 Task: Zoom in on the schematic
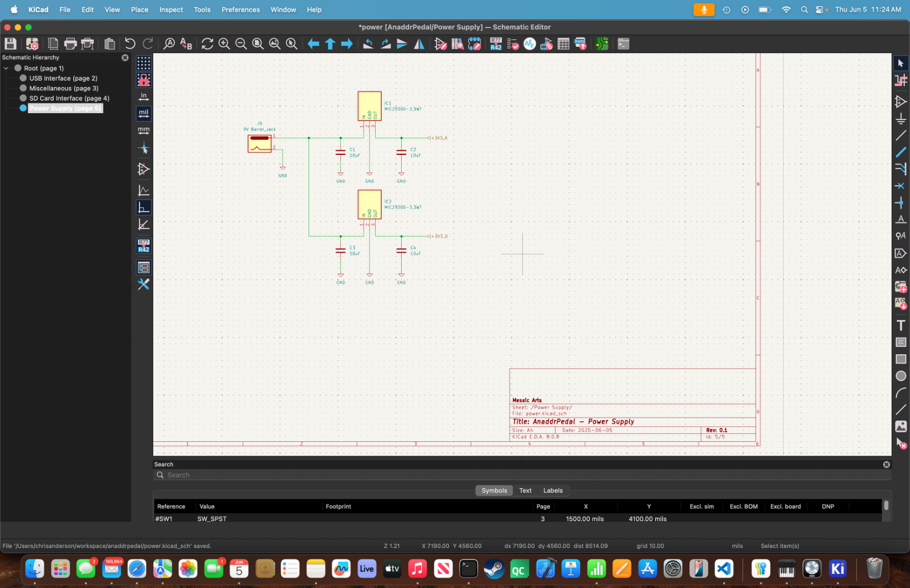224,43
